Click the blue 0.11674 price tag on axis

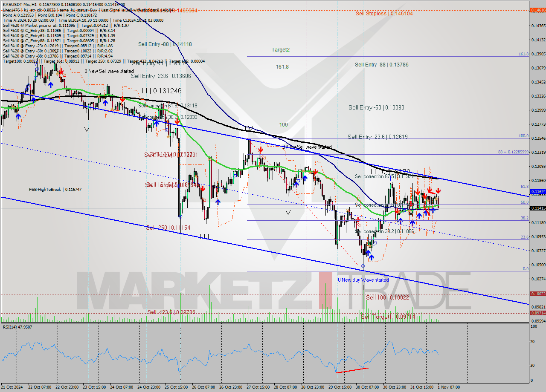coord(537,192)
